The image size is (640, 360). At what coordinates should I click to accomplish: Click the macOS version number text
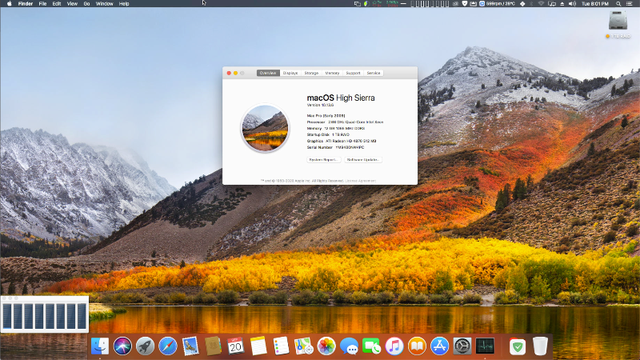coord(320,105)
